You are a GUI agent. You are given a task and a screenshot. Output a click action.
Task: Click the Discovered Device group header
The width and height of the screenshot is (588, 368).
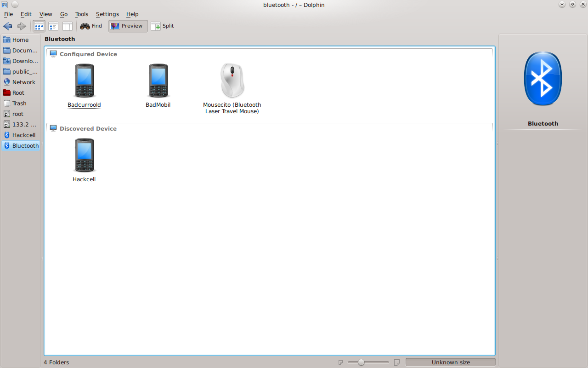click(x=88, y=129)
